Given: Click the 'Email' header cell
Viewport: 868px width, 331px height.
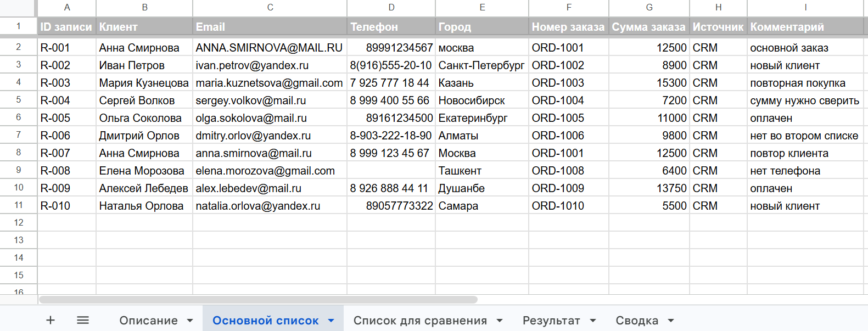Looking at the screenshot, I should coord(270,27).
